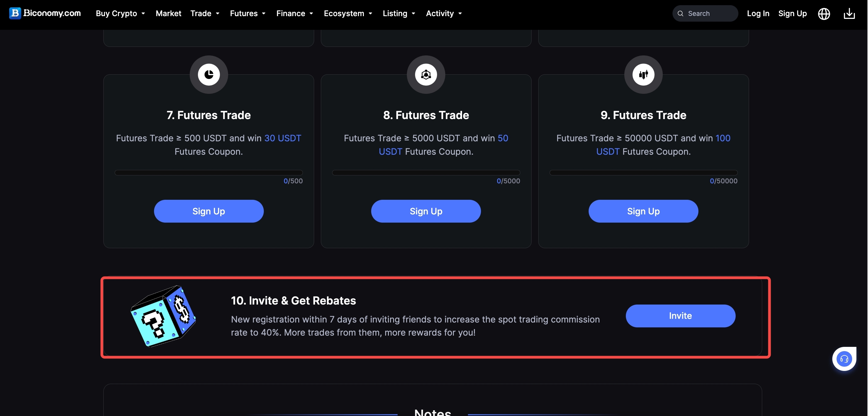Click the pie chart icon above task 7
Viewport: 868px width, 416px height.
[209, 74]
